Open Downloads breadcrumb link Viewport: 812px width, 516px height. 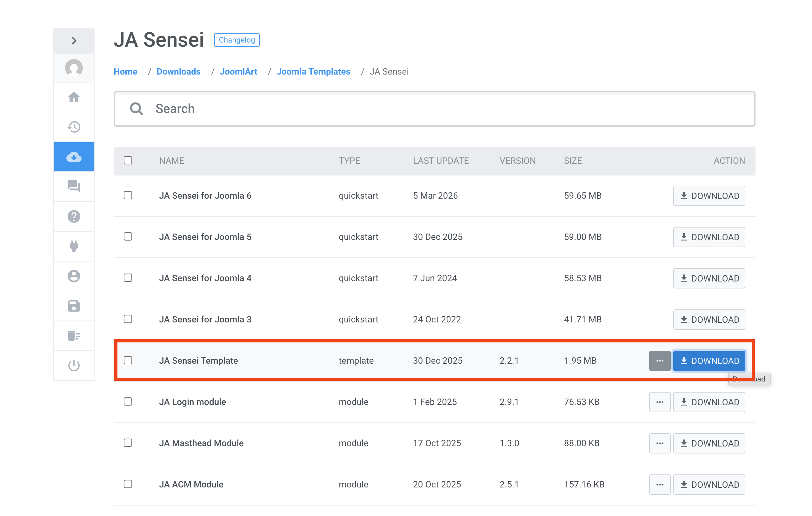[178, 71]
